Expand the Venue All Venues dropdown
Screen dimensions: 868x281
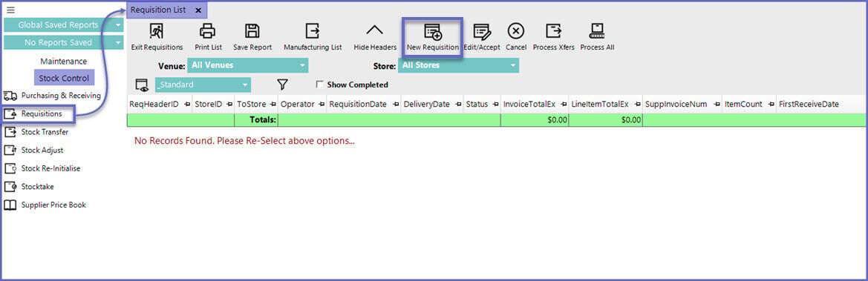pos(248,65)
